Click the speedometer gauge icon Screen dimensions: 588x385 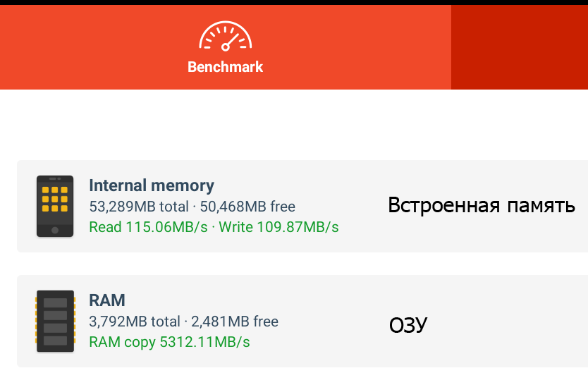coord(226,36)
